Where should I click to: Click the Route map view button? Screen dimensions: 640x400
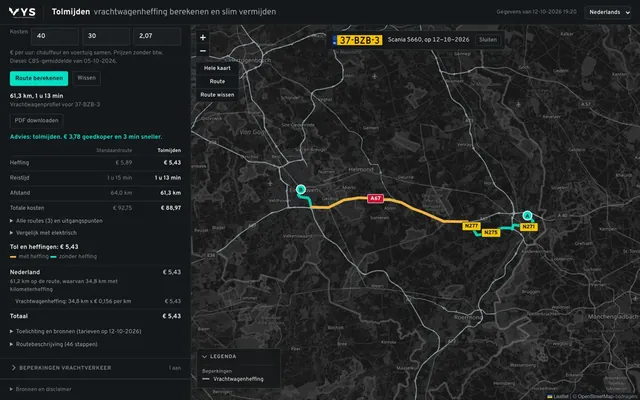(217, 81)
